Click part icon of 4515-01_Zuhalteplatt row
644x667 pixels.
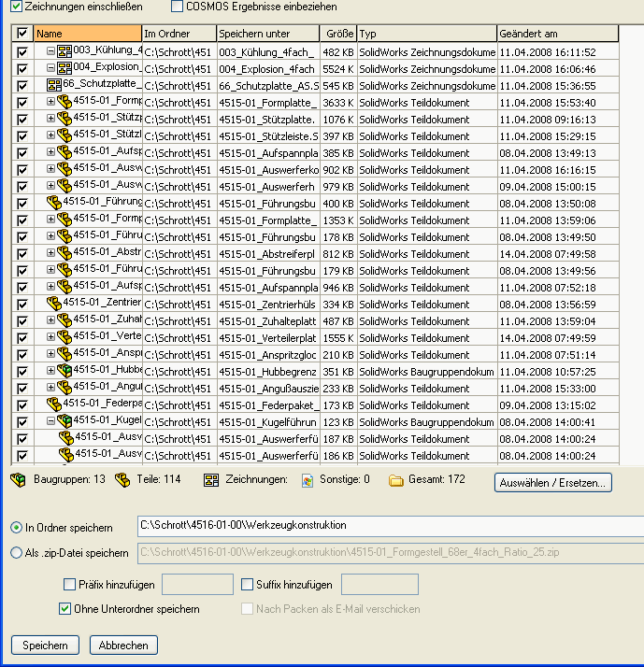pos(64,320)
